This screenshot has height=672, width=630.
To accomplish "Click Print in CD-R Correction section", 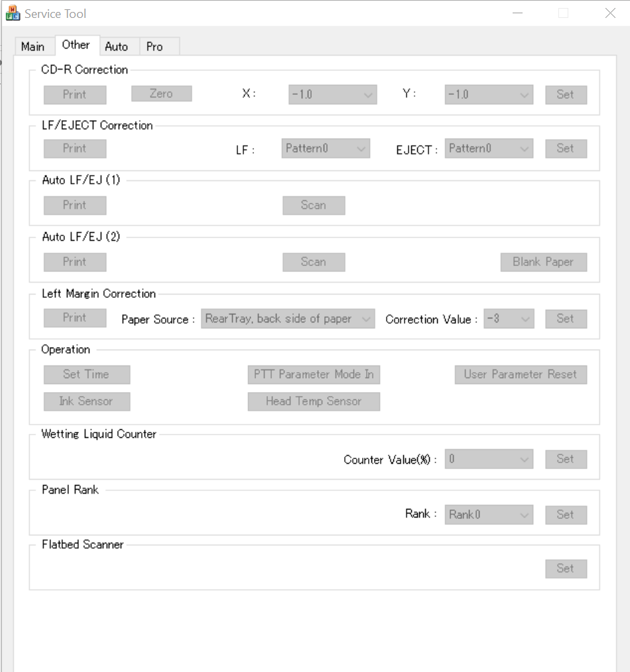I will point(75,94).
